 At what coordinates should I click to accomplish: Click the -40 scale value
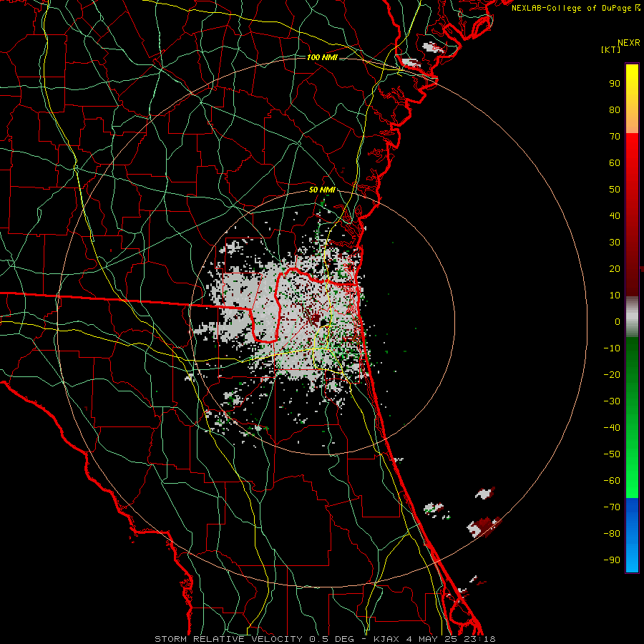pyautogui.click(x=612, y=428)
